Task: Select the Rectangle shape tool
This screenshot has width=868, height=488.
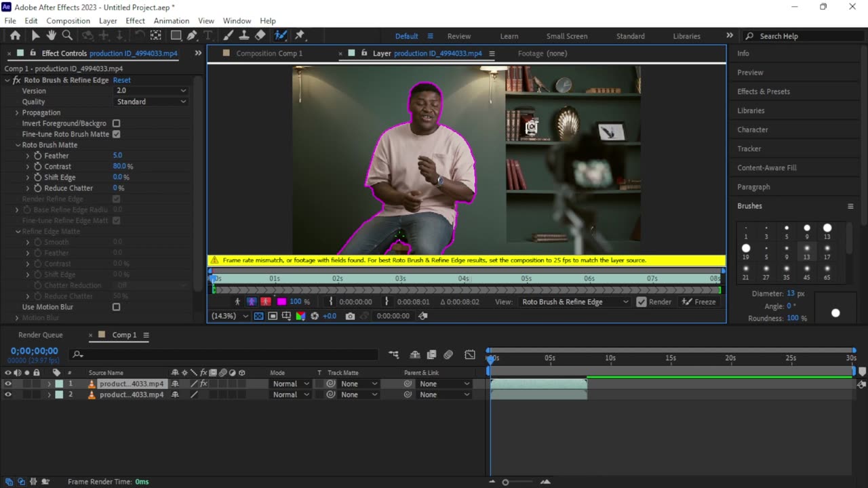Action: coord(176,36)
